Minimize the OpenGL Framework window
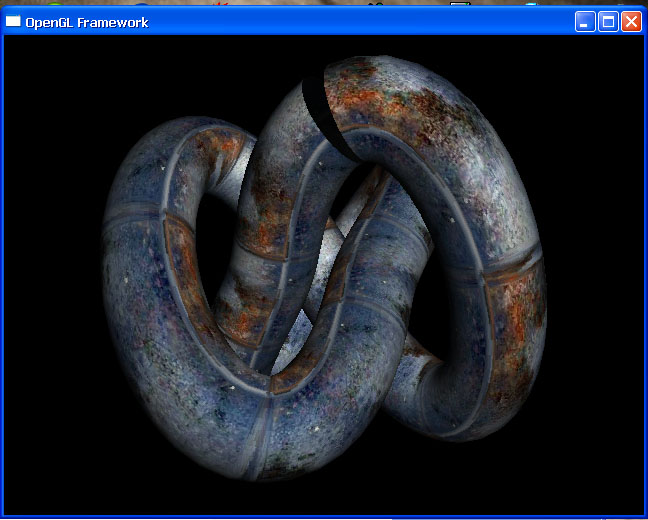This screenshot has width=648, height=520. point(585,21)
